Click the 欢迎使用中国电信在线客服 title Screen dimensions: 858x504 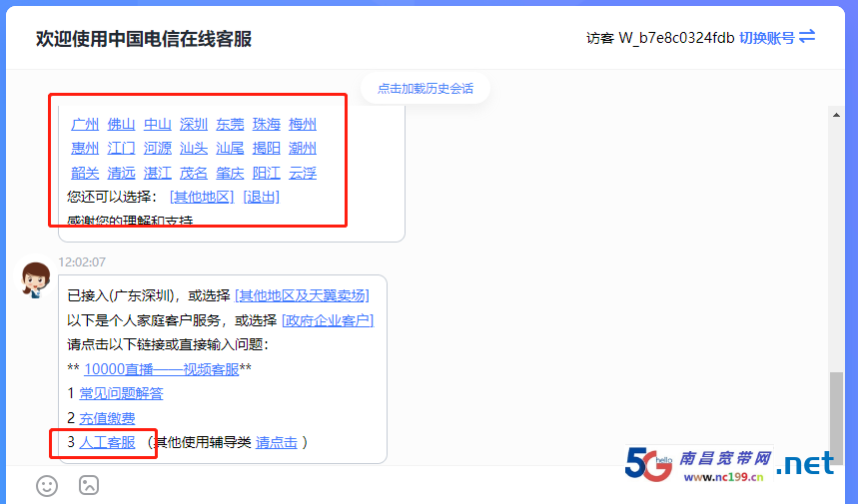point(144,39)
